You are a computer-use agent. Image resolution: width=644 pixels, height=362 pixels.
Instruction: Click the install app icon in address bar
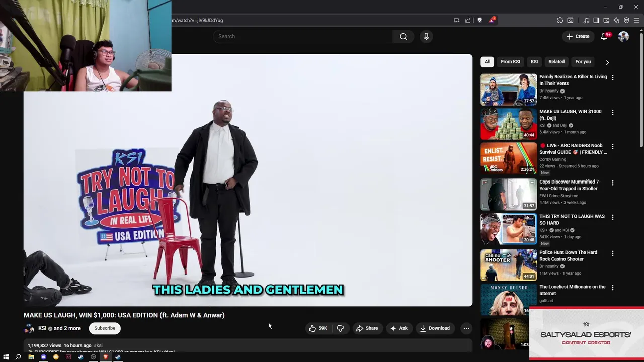[x=456, y=20]
